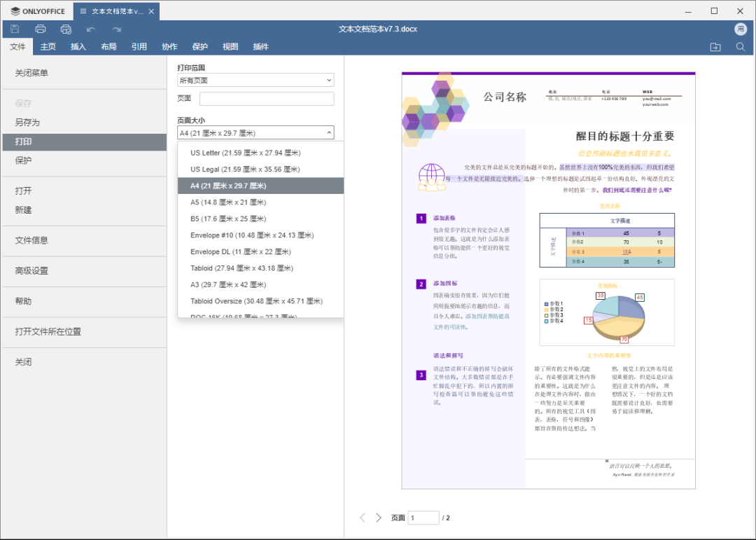The width and height of the screenshot is (756, 540).
Task: Open the 打印范围 dropdown
Action: (x=255, y=80)
